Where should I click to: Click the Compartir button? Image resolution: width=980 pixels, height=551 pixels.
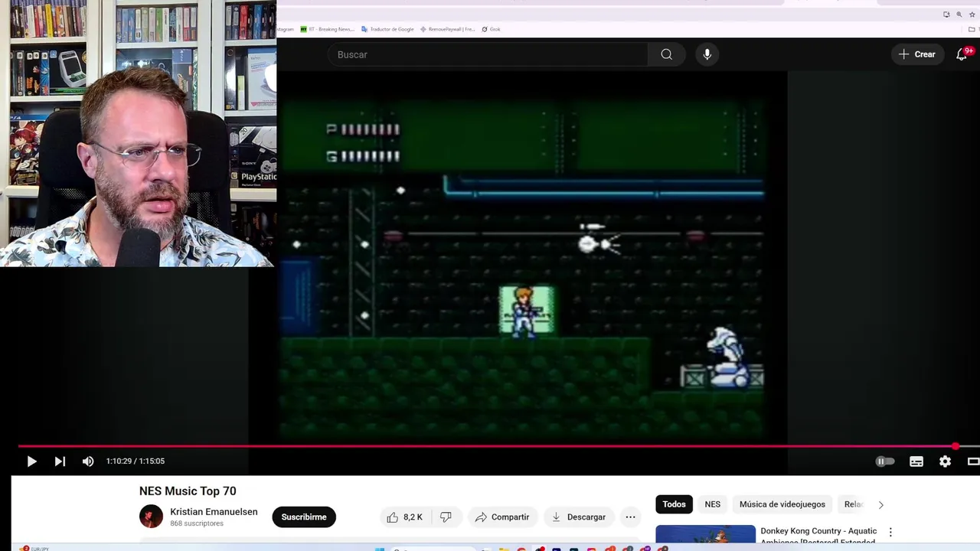[502, 517]
